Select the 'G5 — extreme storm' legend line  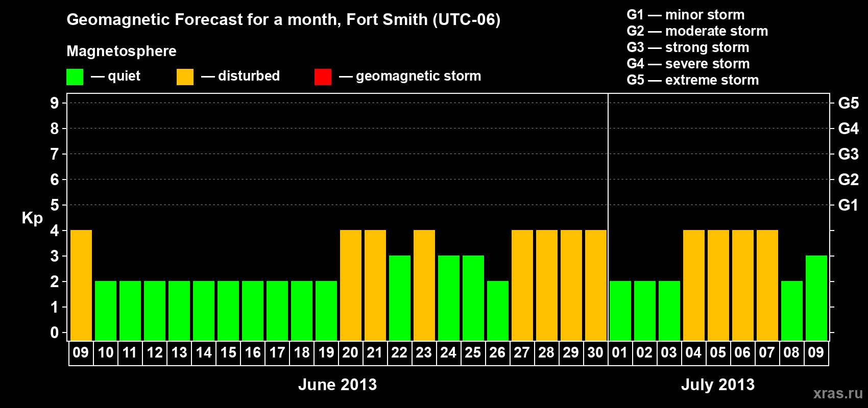[x=693, y=80]
